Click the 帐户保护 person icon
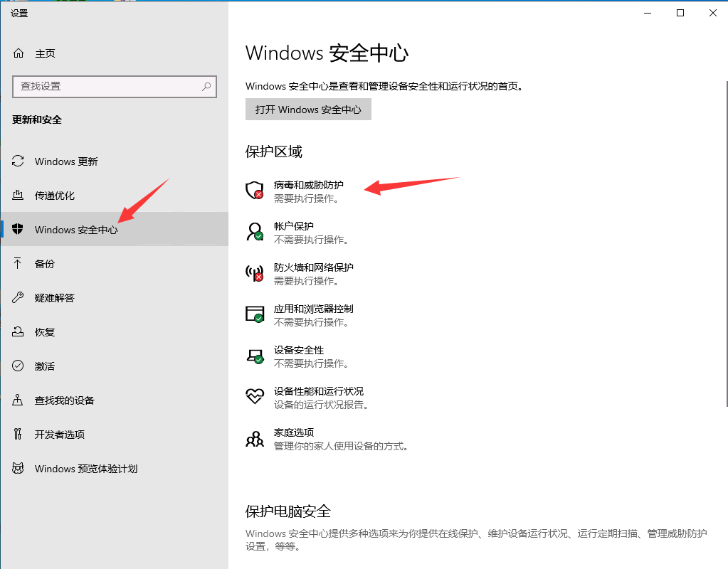Screen dimensions: 728x569 pos(255,232)
